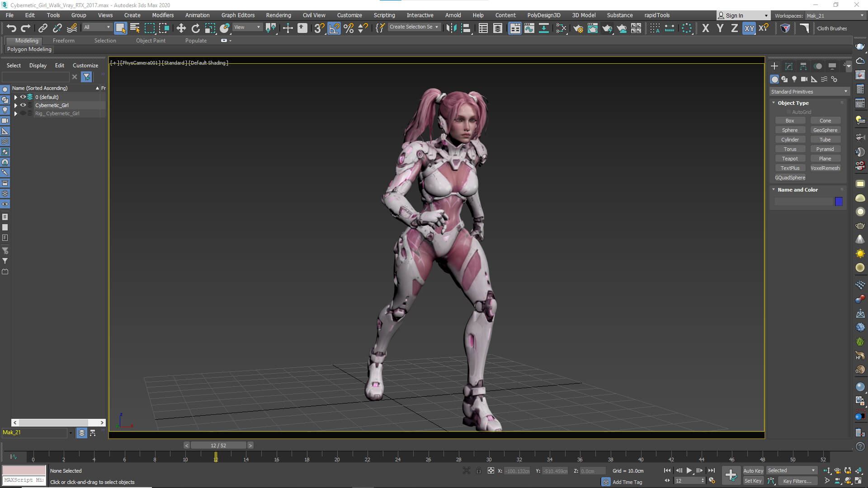Go to animation start frame

667,470
